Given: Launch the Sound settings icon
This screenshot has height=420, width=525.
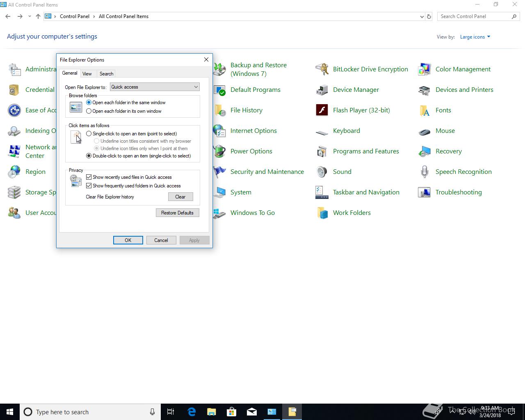Looking at the screenshot, I should click(x=322, y=172).
